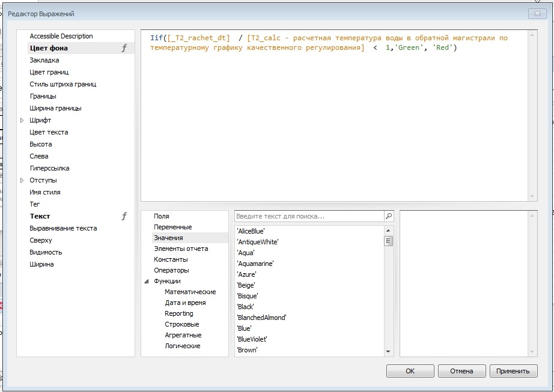Click function icon next to Цвет фона
The image size is (554, 392).
[124, 48]
